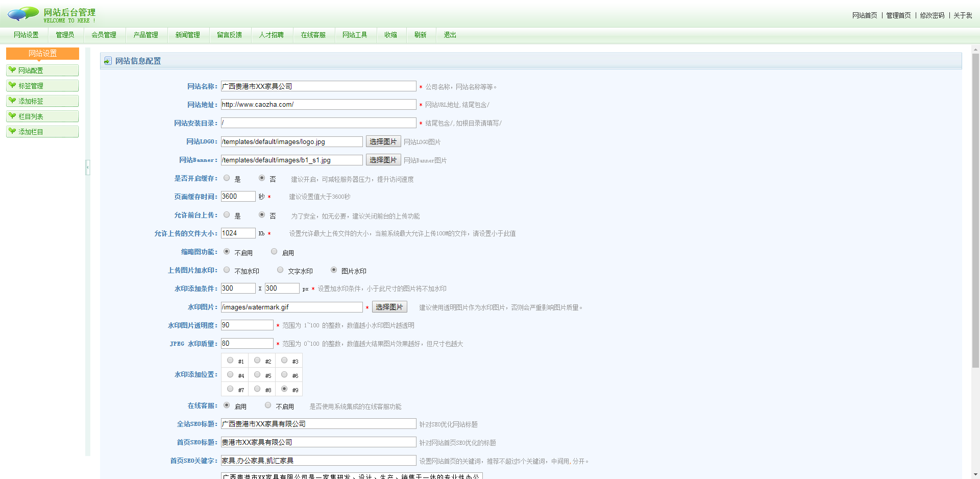Viewport: 980px width, 479px height.
Task: Open 栏目列表 in the sidebar
Action: tap(42, 116)
